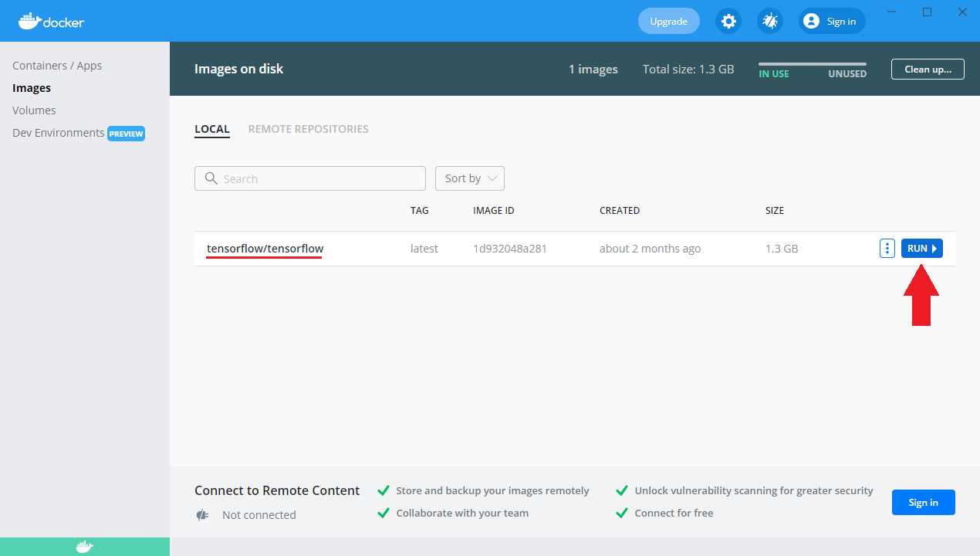Switch to the LOCAL tab
980x556 pixels.
point(212,129)
